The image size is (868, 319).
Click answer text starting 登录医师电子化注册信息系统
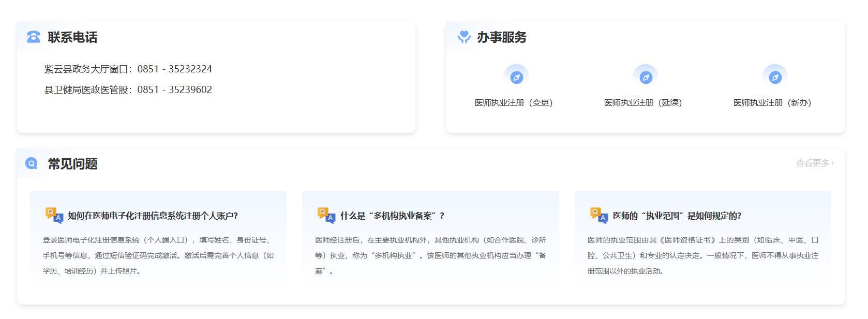tap(158, 255)
